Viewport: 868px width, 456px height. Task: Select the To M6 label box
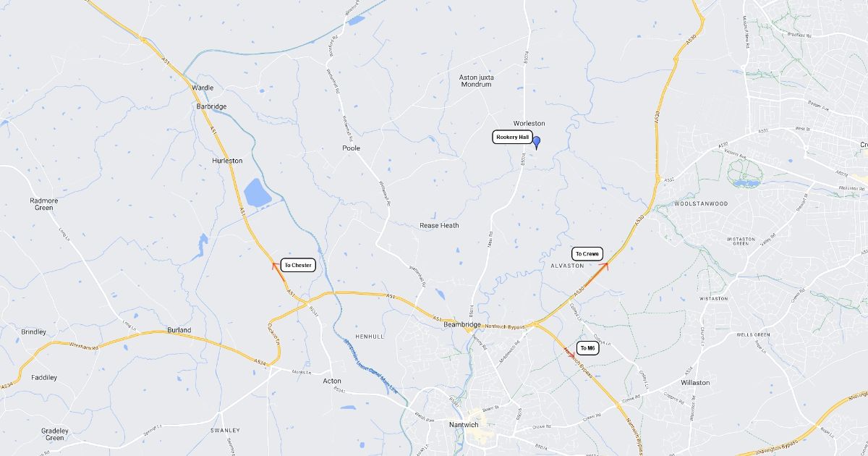(x=588, y=348)
